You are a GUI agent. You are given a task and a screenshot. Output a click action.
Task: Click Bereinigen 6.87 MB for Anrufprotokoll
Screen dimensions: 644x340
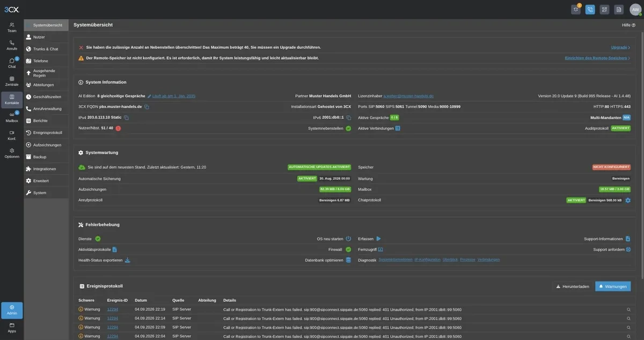point(334,200)
